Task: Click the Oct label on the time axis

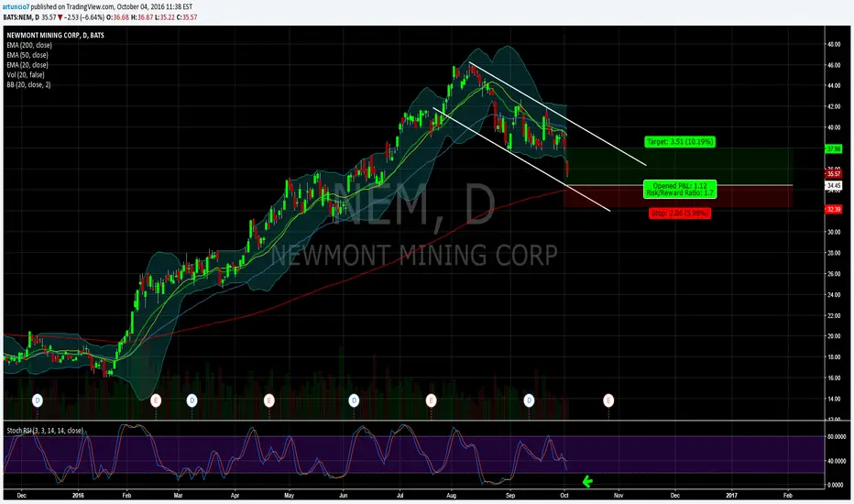Action: pos(564,495)
